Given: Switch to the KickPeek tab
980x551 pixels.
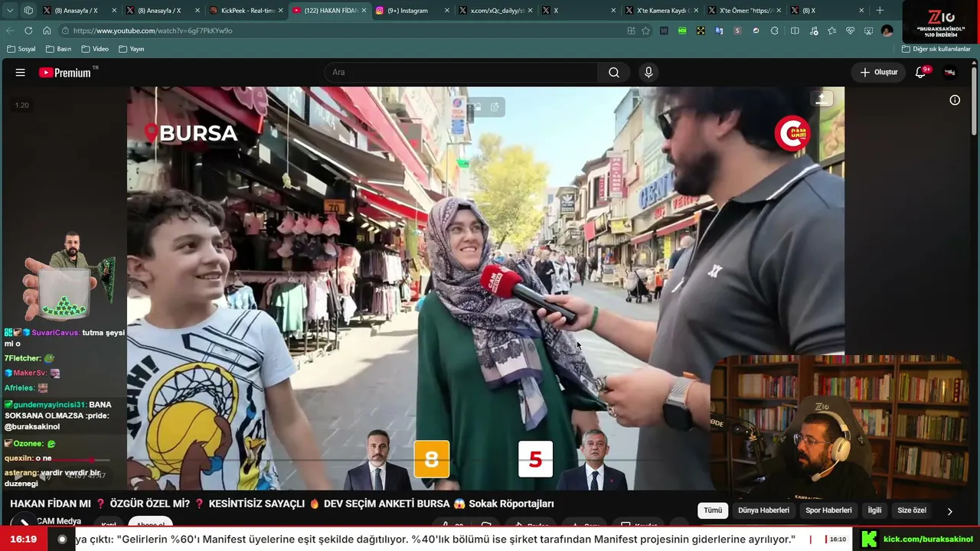Looking at the screenshot, I should (x=247, y=11).
